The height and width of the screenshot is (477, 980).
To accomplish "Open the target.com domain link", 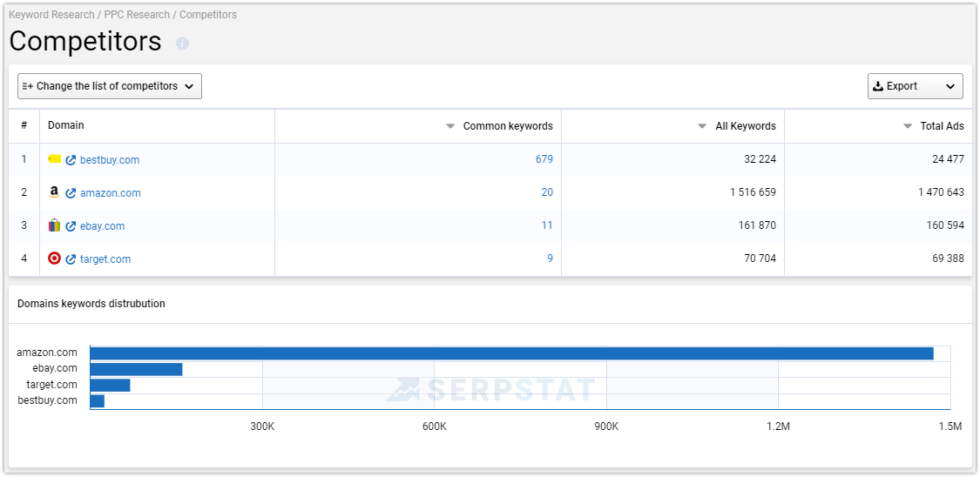I will (105, 259).
